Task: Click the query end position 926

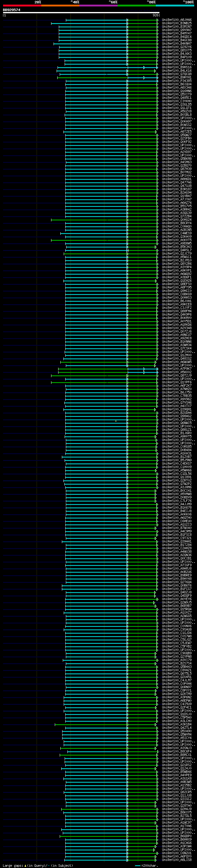Action: (x=155, y=15)
